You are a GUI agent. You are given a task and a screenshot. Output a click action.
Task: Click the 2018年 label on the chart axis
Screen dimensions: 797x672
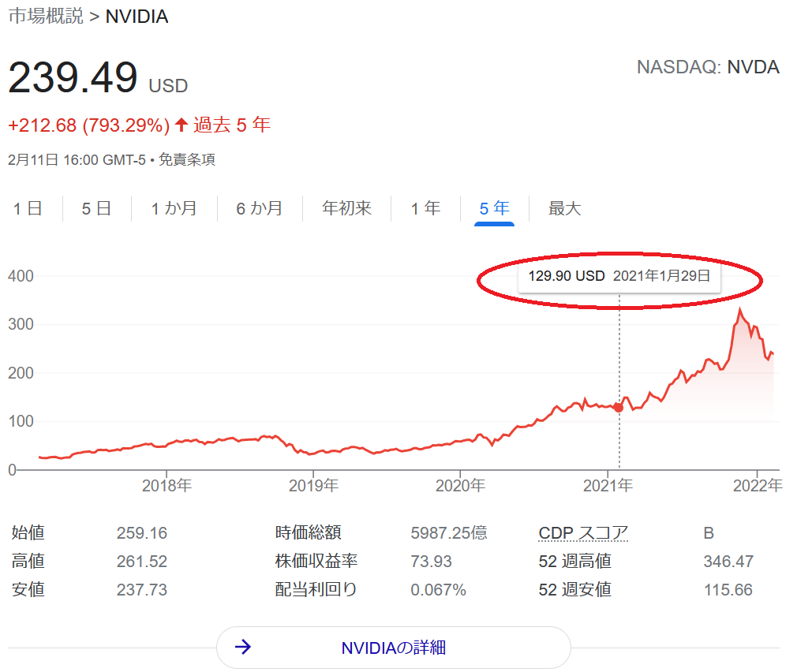pos(167,486)
